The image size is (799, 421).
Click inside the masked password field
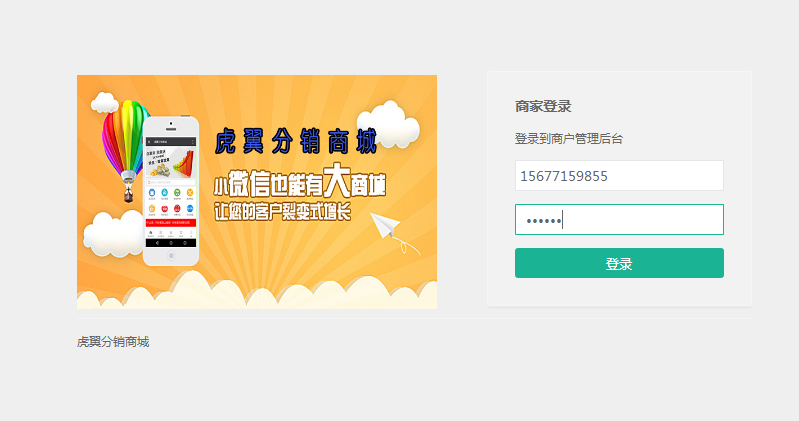pos(619,220)
